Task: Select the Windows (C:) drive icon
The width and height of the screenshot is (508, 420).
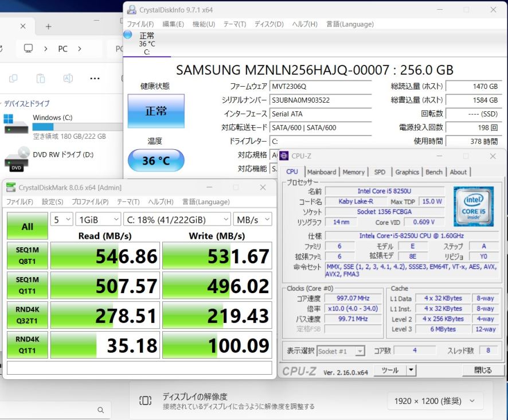Action: [16, 124]
